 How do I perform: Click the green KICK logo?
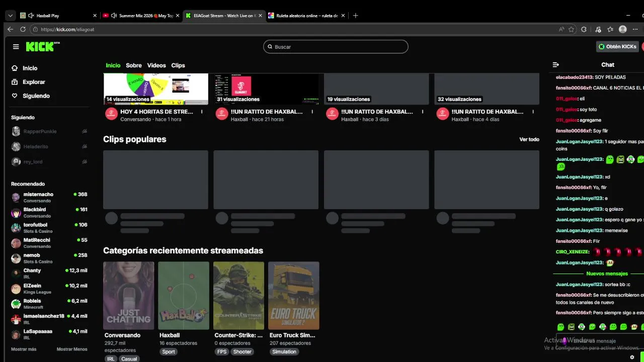(43, 46)
